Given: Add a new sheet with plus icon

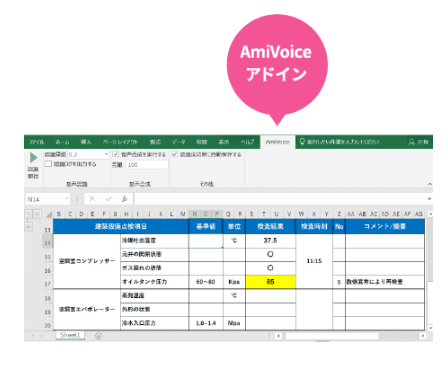Looking at the screenshot, I should click(x=99, y=336).
